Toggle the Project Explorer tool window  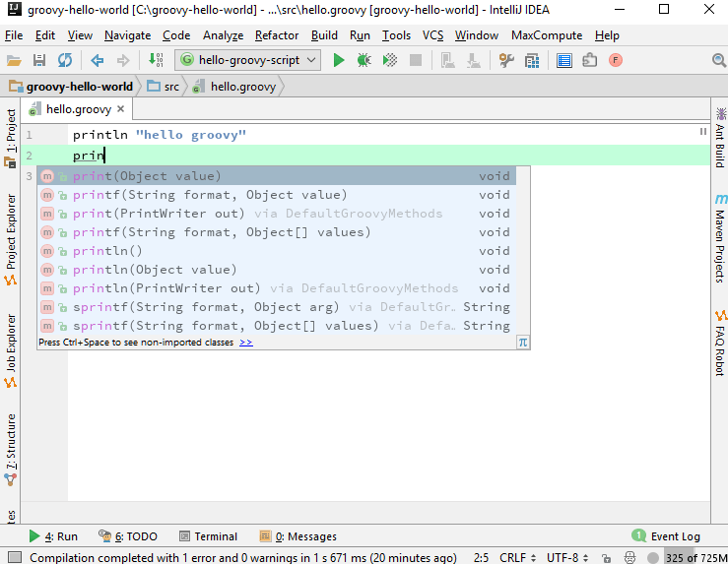tap(10, 239)
